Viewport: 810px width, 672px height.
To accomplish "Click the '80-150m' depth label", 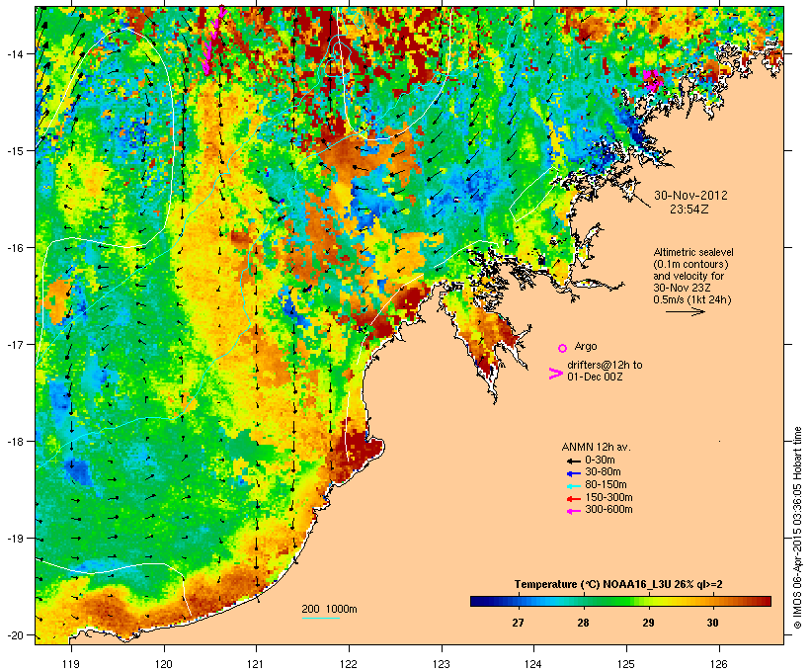I will tap(606, 485).
